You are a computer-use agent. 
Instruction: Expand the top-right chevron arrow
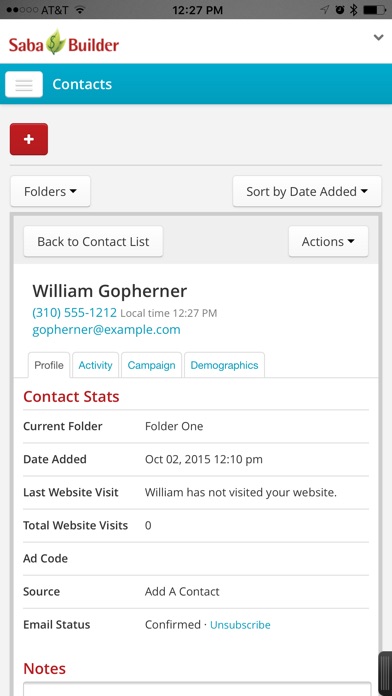(378, 37)
